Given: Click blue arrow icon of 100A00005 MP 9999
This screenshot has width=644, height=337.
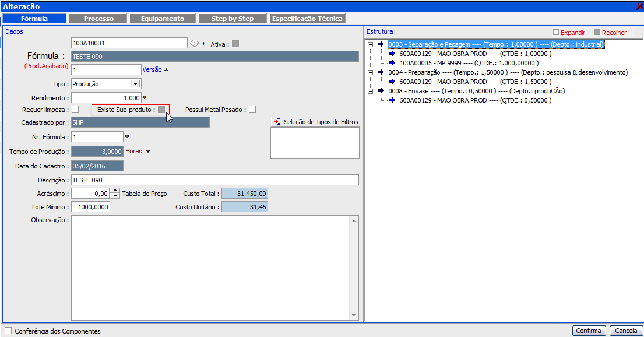Looking at the screenshot, I should (392, 63).
